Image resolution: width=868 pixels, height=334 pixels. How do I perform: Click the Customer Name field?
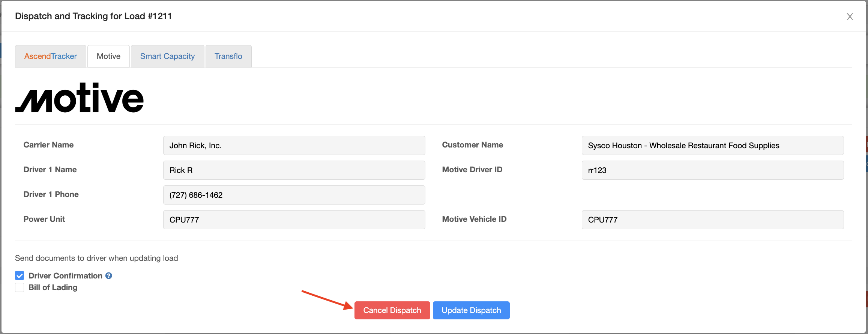click(x=713, y=145)
